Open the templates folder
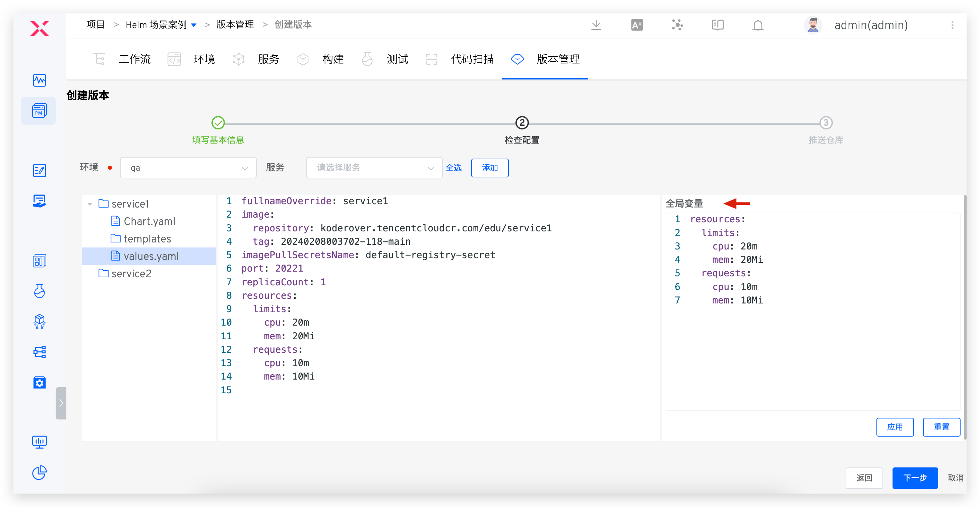This screenshot has width=980, height=507. pos(141,239)
